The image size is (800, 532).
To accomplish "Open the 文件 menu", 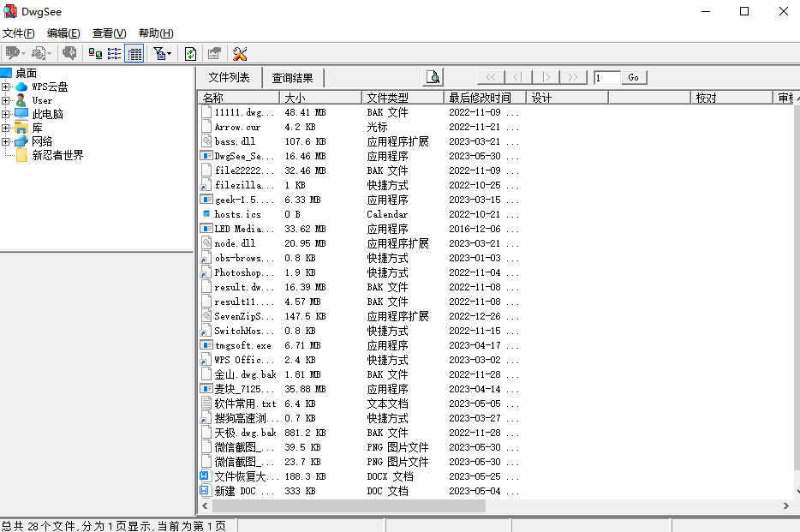I will (x=18, y=33).
